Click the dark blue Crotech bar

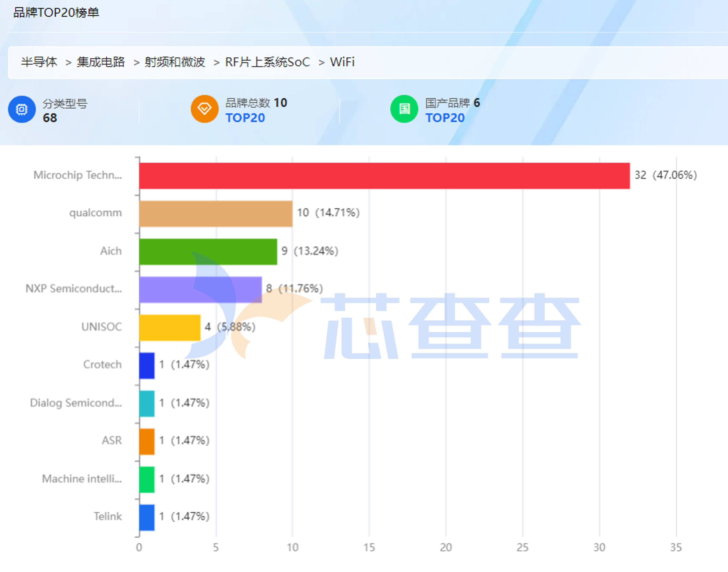(x=147, y=366)
